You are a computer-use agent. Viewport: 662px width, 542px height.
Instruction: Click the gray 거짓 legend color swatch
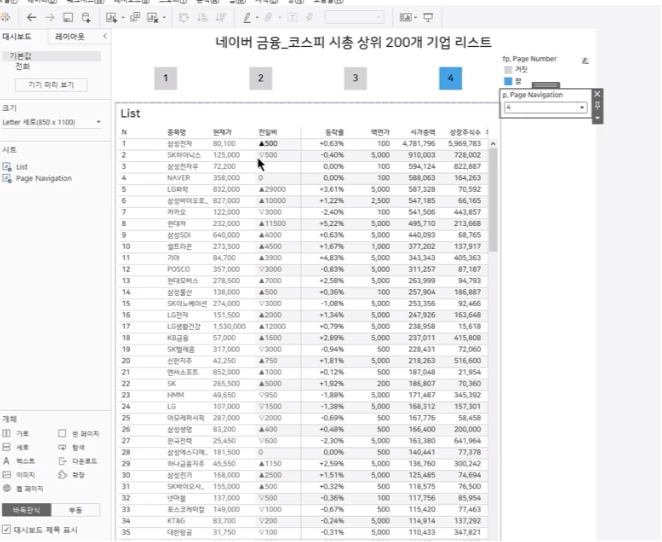pyautogui.click(x=508, y=70)
